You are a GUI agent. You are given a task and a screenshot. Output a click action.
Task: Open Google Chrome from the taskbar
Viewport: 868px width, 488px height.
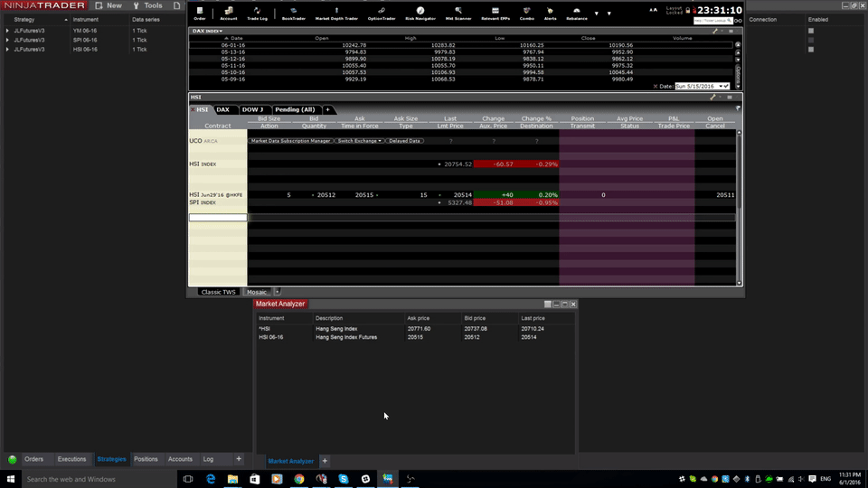(299, 479)
